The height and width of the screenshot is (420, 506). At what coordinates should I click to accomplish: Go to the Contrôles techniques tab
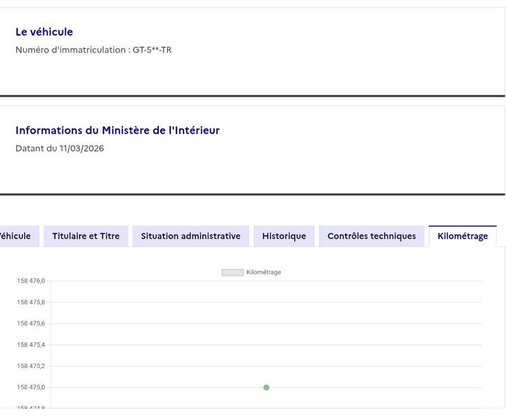click(x=372, y=236)
